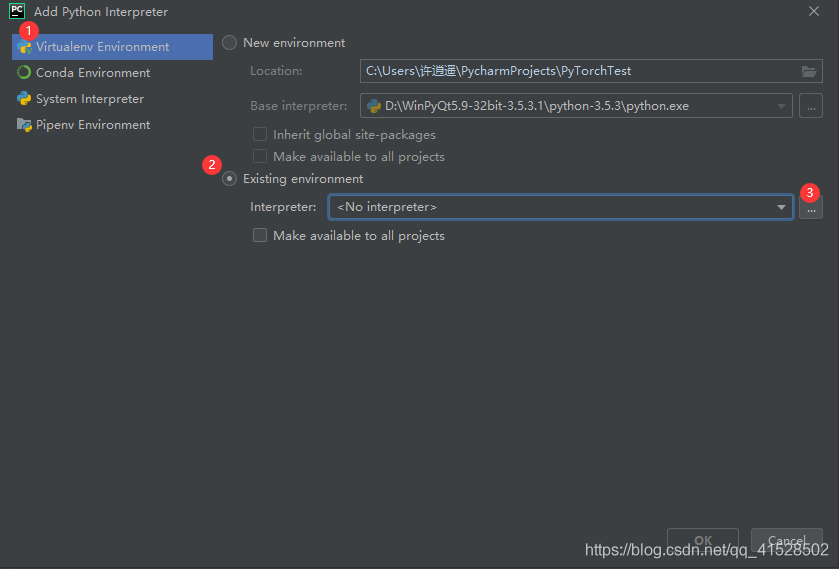Select the Existing environment radio button
839x569 pixels.
(x=230, y=179)
